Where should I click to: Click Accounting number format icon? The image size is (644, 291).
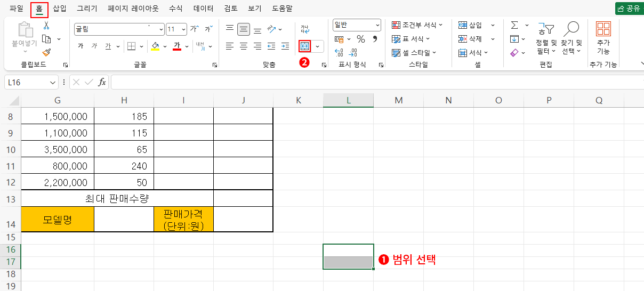point(339,39)
